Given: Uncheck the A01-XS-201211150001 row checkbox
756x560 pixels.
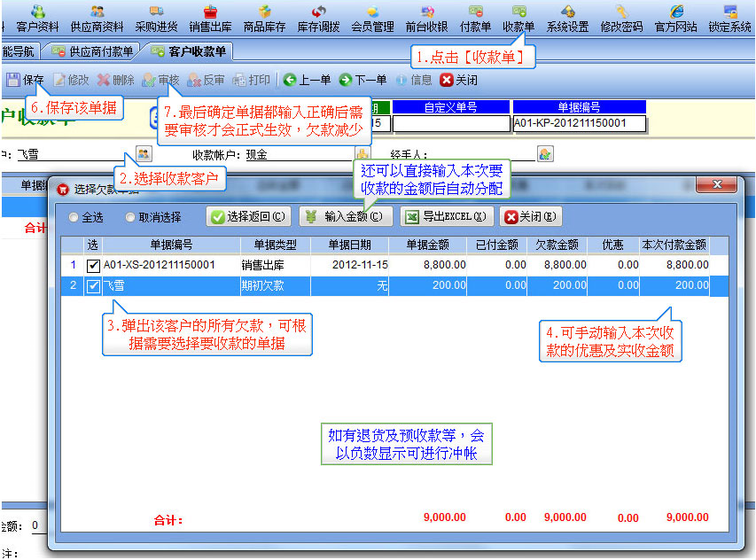Looking at the screenshot, I should click(x=93, y=266).
